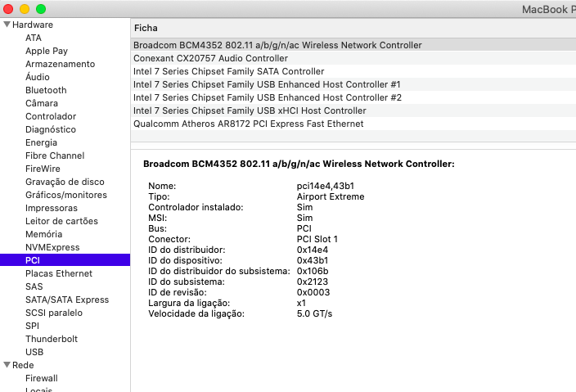Screen dimensions: 576x392
Task: Click the ID de revisão value 0x0003
Action: 313,292
